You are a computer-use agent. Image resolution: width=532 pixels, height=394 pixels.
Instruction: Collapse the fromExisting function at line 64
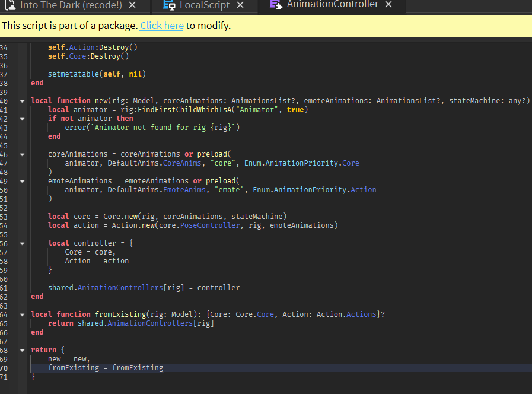tap(21, 314)
